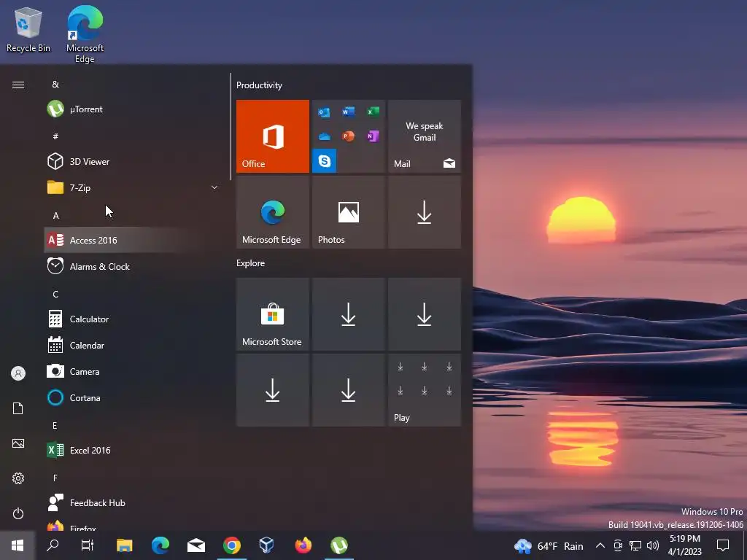
Task: Show hidden system tray icons
Action: tap(600, 545)
